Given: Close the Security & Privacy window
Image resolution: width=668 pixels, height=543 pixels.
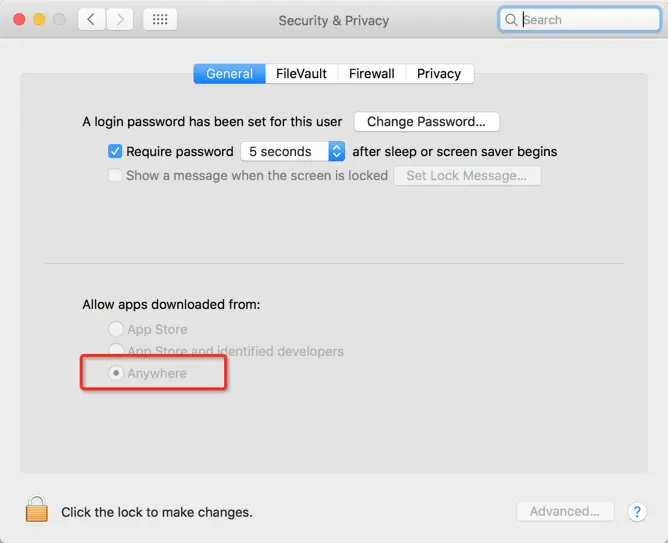Looking at the screenshot, I should (x=19, y=20).
